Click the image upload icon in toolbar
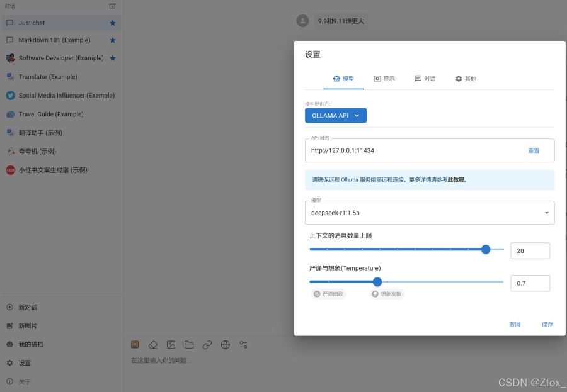 pyautogui.click(x=171, y=345)
